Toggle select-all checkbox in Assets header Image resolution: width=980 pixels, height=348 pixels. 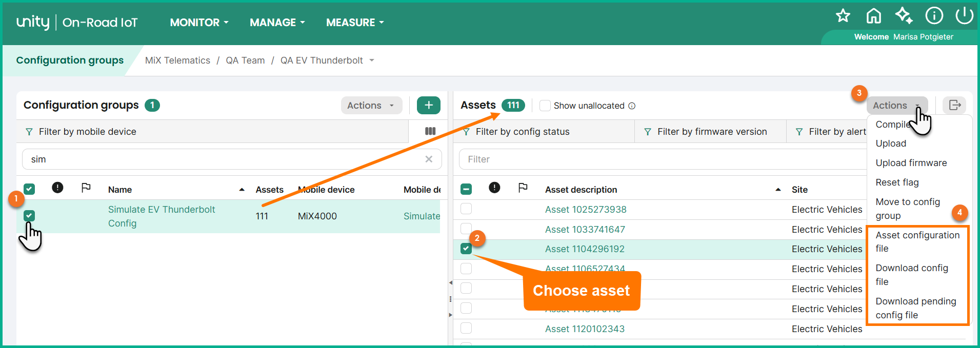[x=466, y=189]
